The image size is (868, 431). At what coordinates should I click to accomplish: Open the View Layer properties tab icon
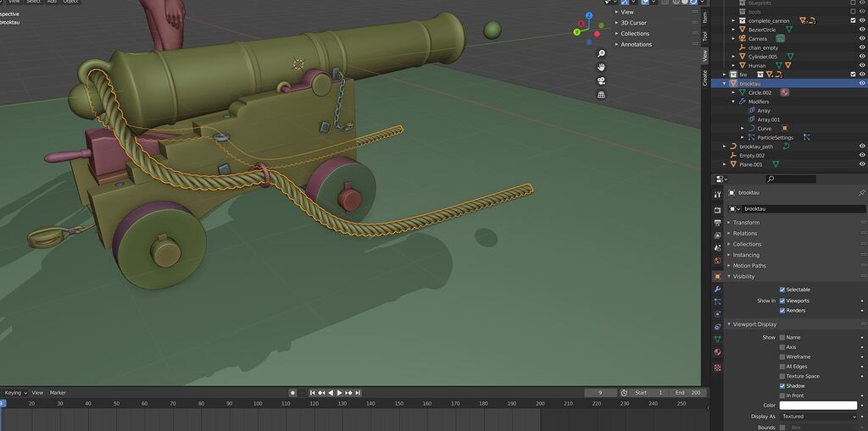[717, 235]
